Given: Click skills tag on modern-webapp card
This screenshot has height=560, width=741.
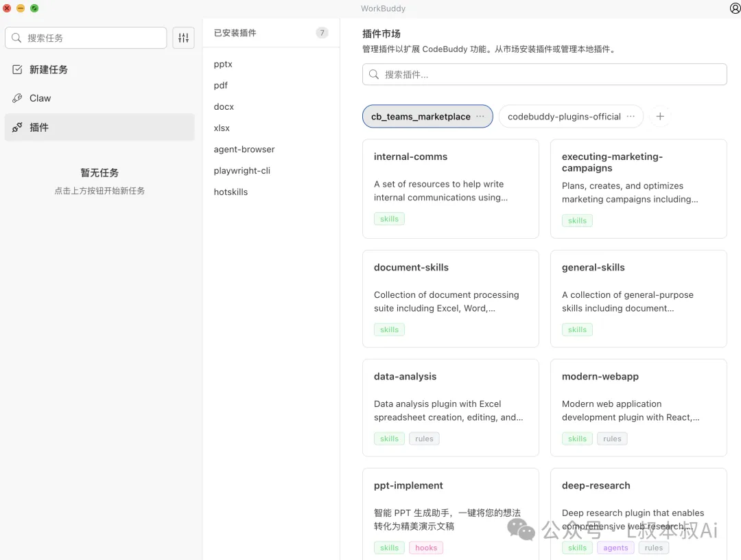Looking at the screenshot, I should pyautogui.click(x=577, y=439).
